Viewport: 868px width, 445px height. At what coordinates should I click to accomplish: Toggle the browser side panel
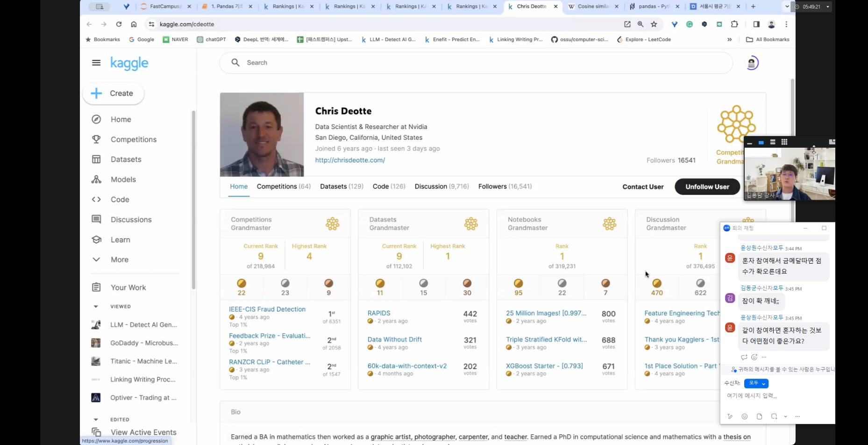click(x=756, y=24)
